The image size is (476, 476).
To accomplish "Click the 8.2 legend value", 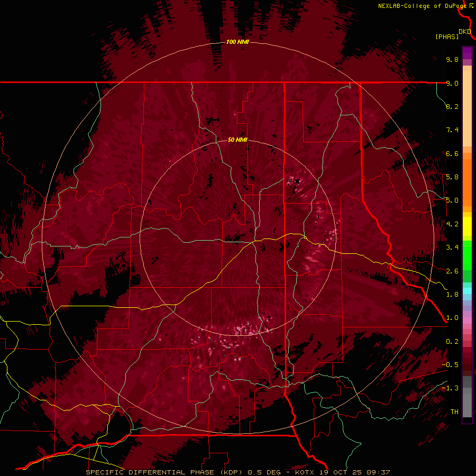I will (x=452, y=106).
